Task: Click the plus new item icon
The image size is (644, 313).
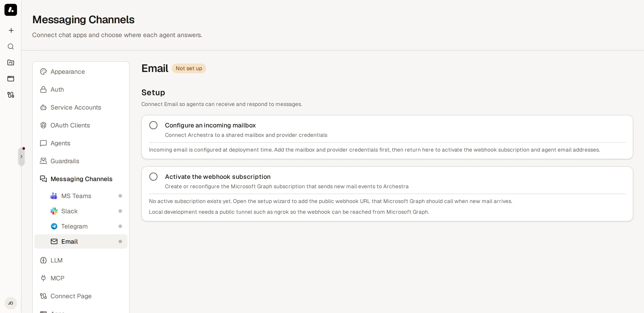Action: pos(11,30)
